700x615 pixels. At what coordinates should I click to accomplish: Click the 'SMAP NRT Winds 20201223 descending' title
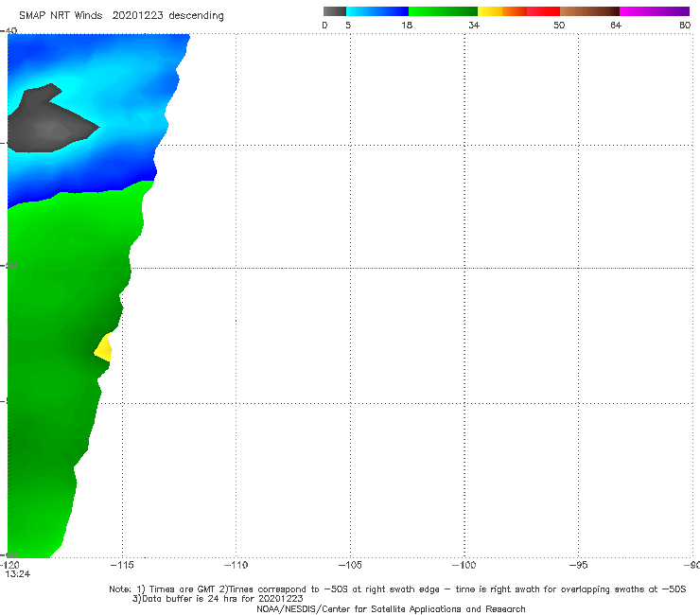[121, 16]
